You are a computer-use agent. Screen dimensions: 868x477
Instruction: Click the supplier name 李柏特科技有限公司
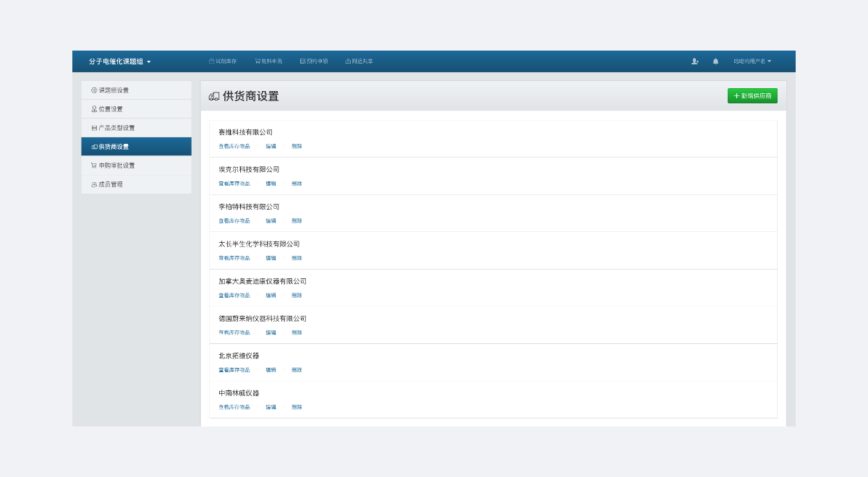pos(249,207)
